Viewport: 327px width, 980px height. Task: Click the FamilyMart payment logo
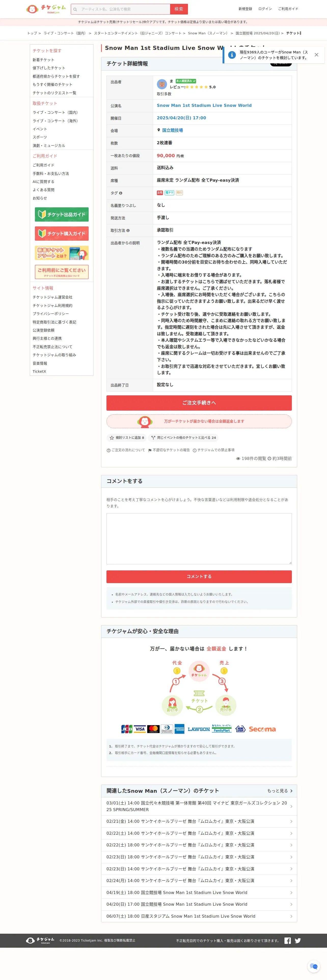pyautogui.click(x=222, y=729)
